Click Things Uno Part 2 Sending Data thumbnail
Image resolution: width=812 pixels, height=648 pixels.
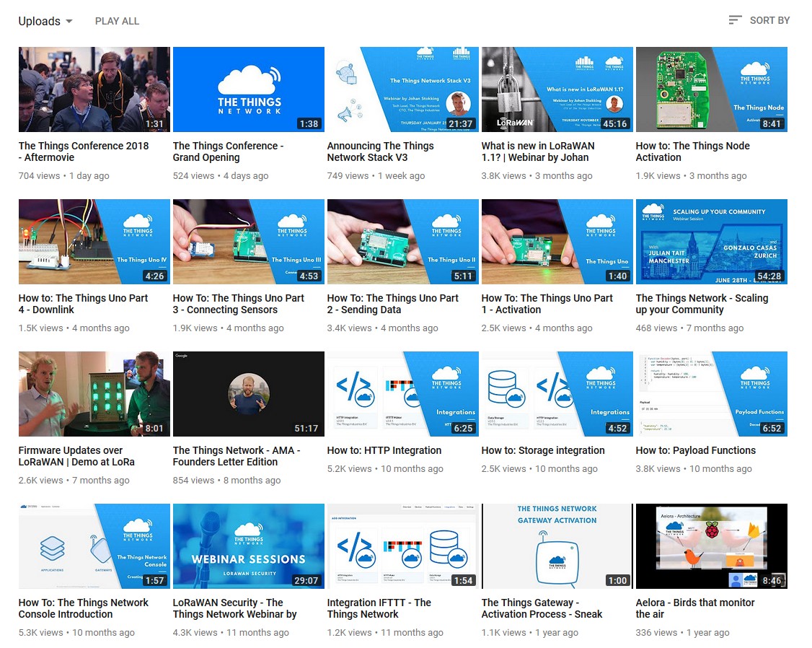(x=403, y=242)
